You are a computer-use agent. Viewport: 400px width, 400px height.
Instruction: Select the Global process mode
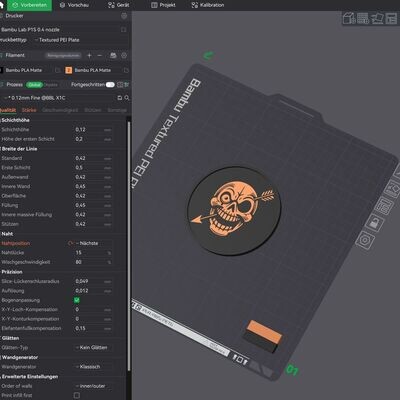[34, 85]
